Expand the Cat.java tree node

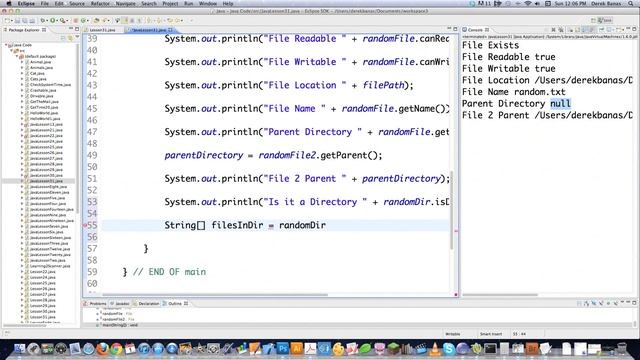click(22, 73)
